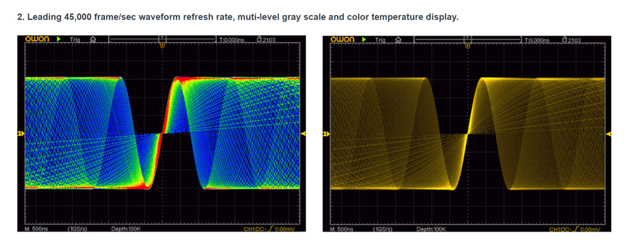
Task: Click home icon in the yellow gray-scale screenshot
Action: click(x=398, y=39)
